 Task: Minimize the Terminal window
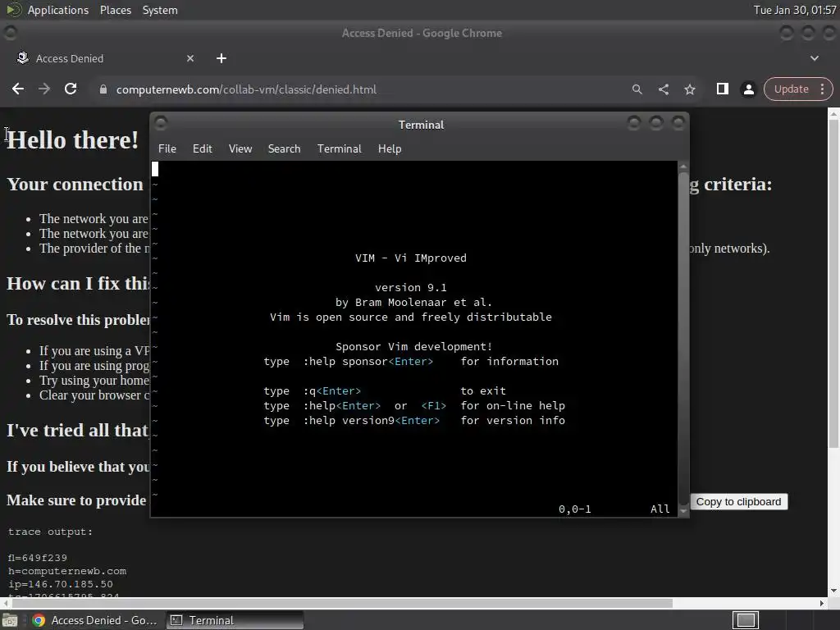pos(634,124)
